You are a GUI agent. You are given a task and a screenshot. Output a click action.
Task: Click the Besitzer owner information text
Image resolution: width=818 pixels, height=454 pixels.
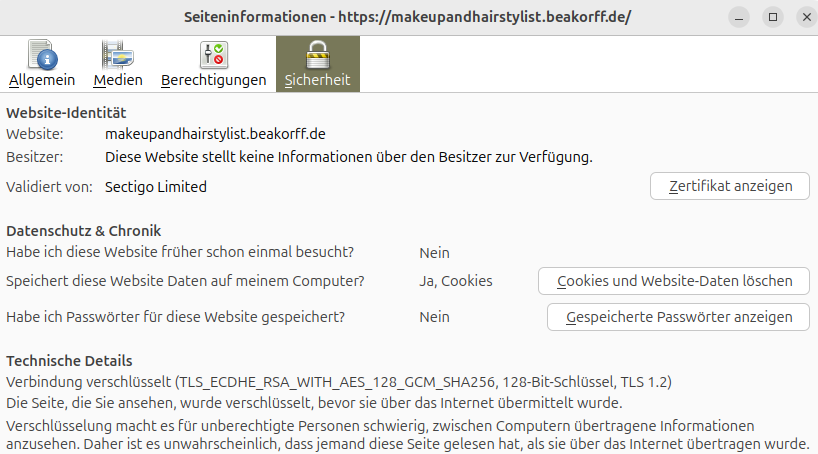(x=349, y=157)
